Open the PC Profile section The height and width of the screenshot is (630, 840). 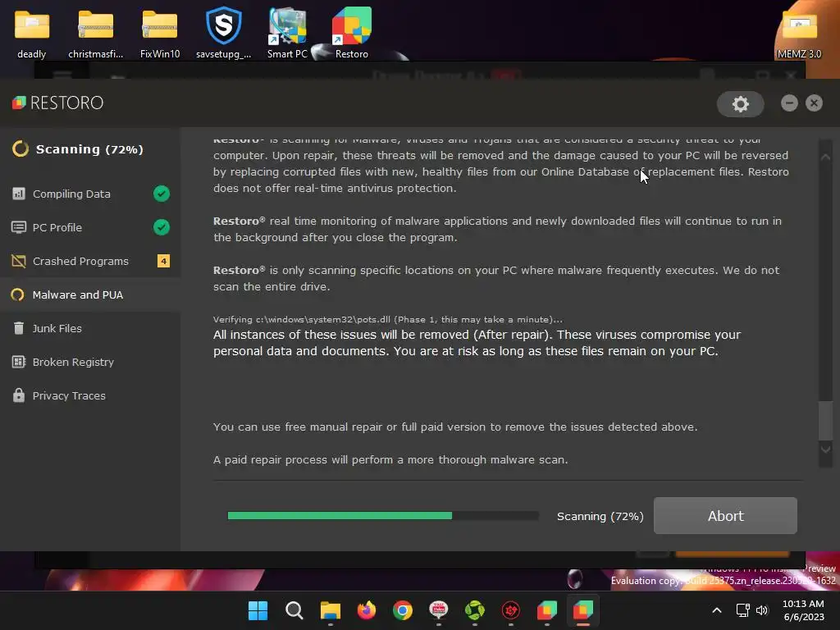[x=90, y=228]
